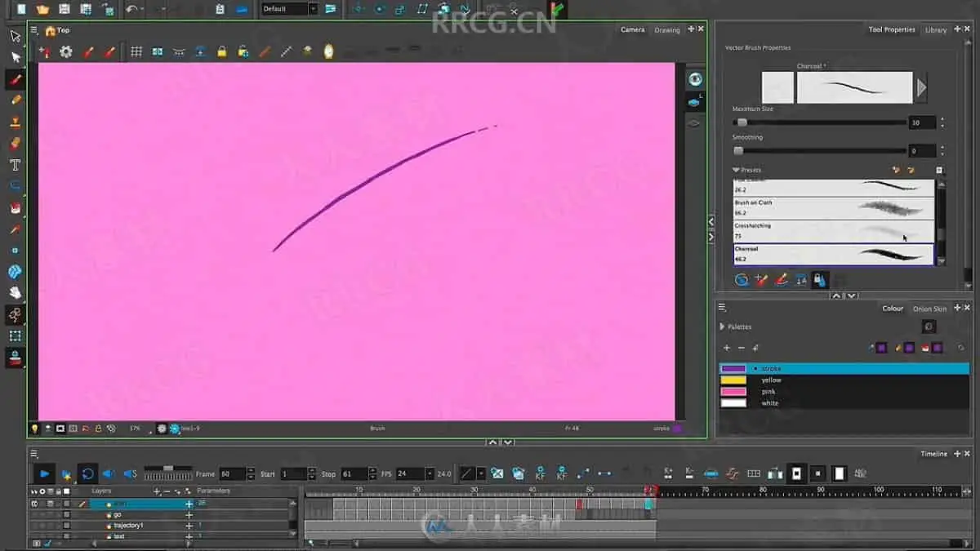Activate the Hand pan tool
The image size is (980, 551).
(15, 292)
